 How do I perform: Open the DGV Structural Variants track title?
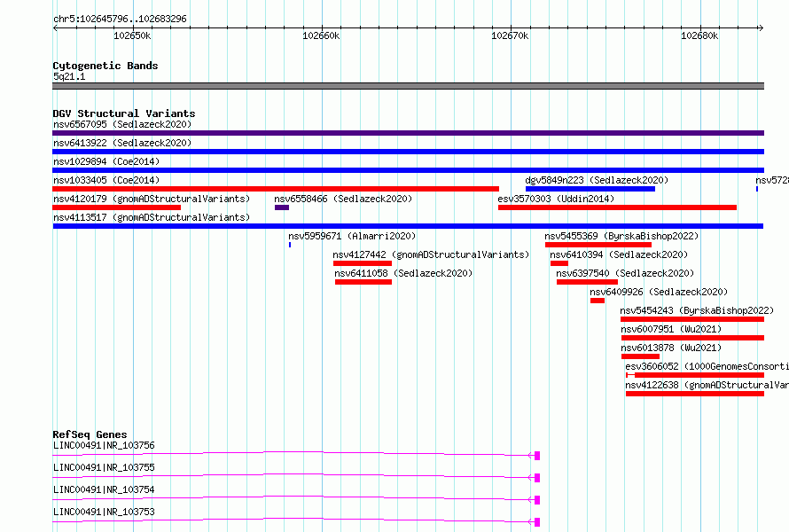[124, 113]
